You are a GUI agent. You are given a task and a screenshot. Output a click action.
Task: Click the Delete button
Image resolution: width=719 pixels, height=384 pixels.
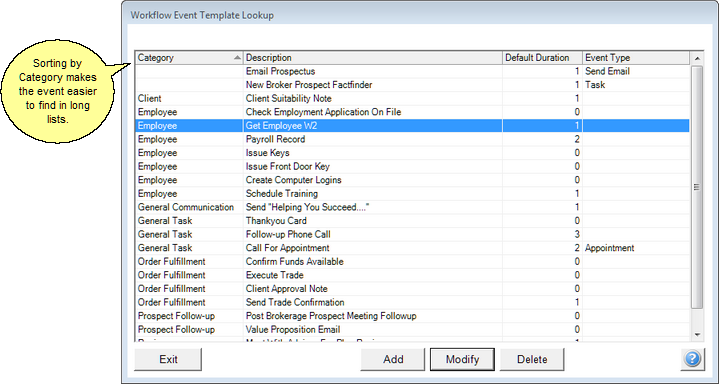(532, 359)
